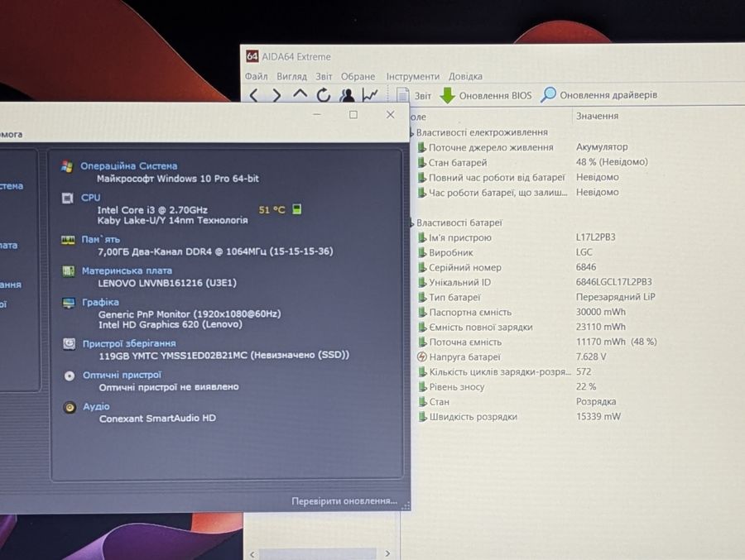745x560 pixels.
Task: Click the Windows flag OS icon
Action: pos(67,167)
